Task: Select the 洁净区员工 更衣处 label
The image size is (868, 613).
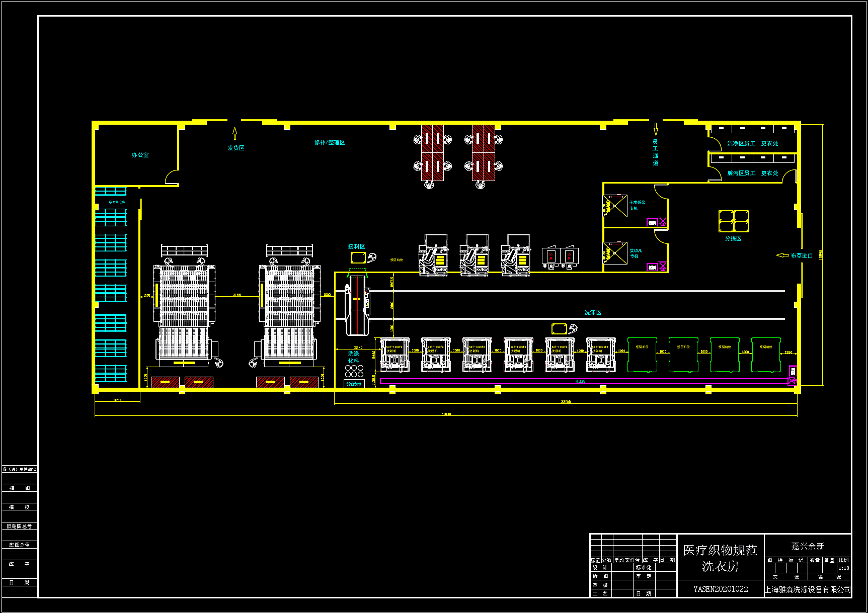Action: (752, 143)
